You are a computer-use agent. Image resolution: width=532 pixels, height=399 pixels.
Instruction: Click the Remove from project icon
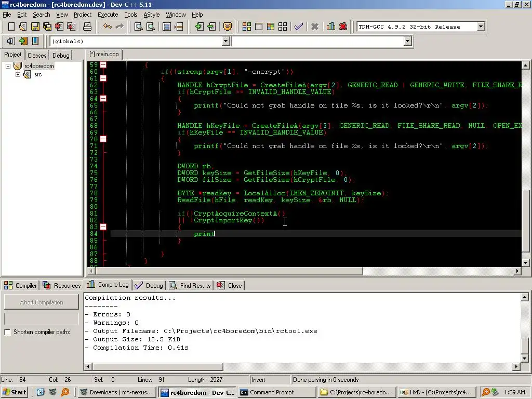point(211,26)
